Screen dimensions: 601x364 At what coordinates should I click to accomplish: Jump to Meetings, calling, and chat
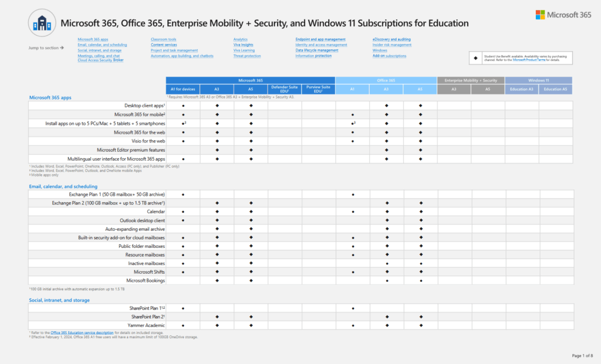99,56
